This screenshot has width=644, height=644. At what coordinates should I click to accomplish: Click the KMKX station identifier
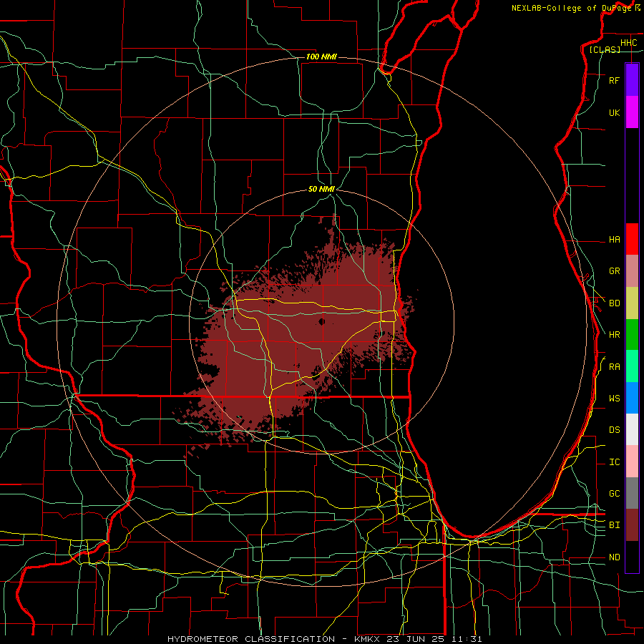tap(366, 639)
